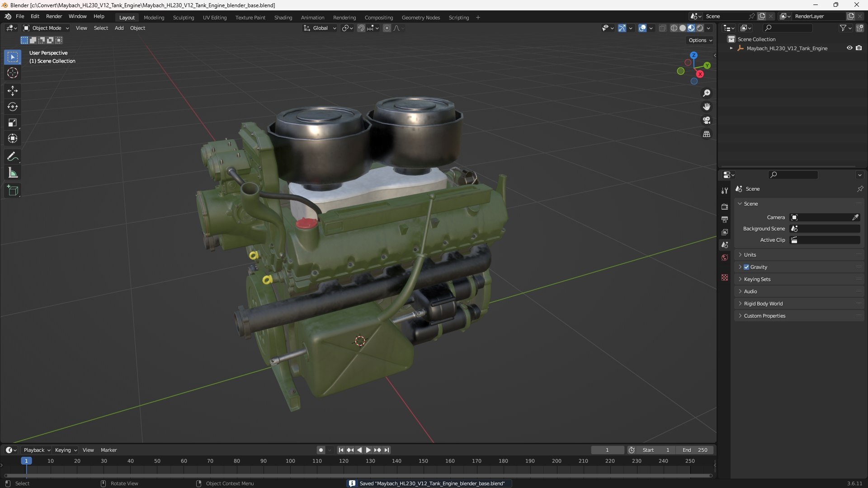Hide Maybach_HL230_V12_Tank_Engine with eye icon
Screen dimensions: 868x488
pyautogui.click(x=849, y=48)
